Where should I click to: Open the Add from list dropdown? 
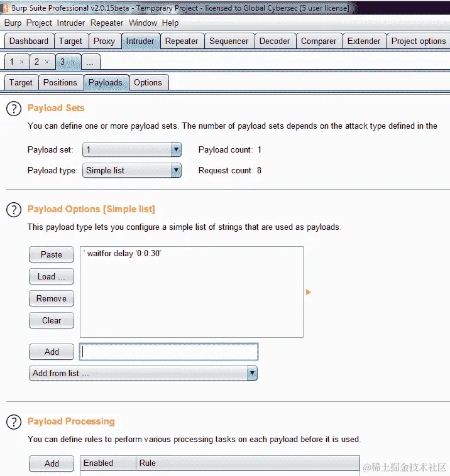point(143,373)
